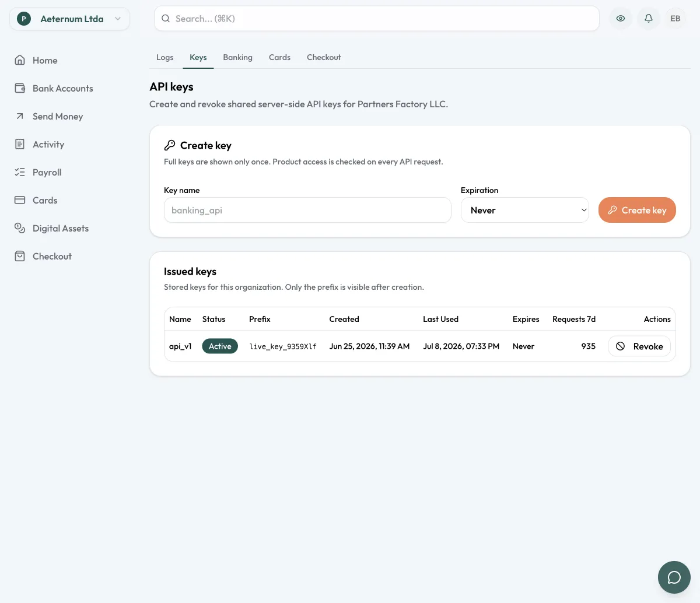Open the Bank Accounts wallet icon
This screenshot has width=700, height=603.
20,88
